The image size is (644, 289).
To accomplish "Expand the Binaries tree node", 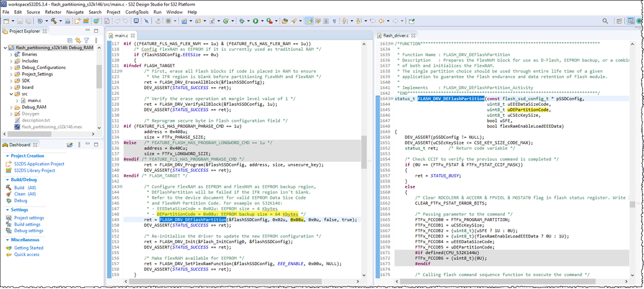I will pos(11,54).
